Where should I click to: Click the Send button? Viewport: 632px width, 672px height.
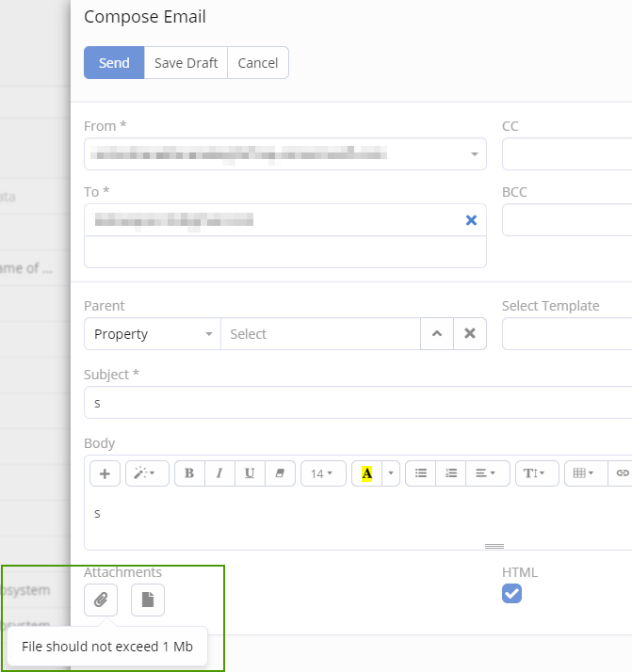click(114, 63)
